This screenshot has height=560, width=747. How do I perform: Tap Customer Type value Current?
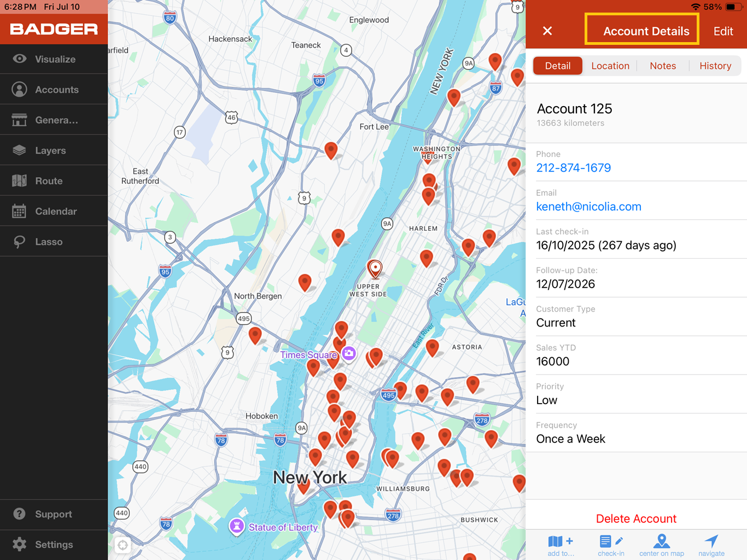pyautogui.click(x=556, y=323)
